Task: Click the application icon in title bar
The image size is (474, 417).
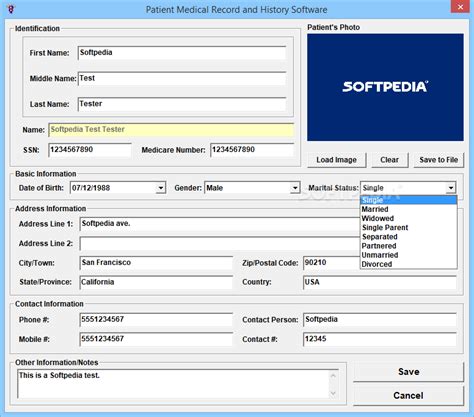Action: coord(11,9)
